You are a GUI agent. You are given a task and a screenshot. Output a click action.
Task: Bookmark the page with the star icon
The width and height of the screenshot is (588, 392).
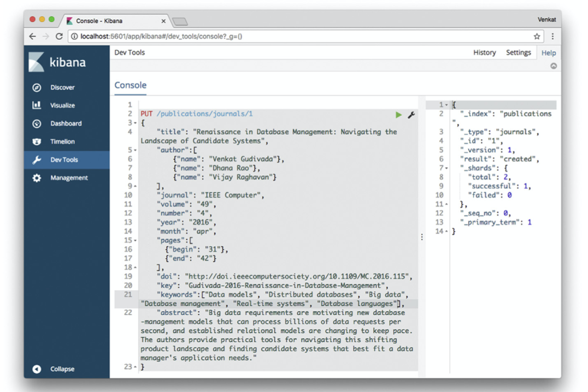(x=537, y=37)
